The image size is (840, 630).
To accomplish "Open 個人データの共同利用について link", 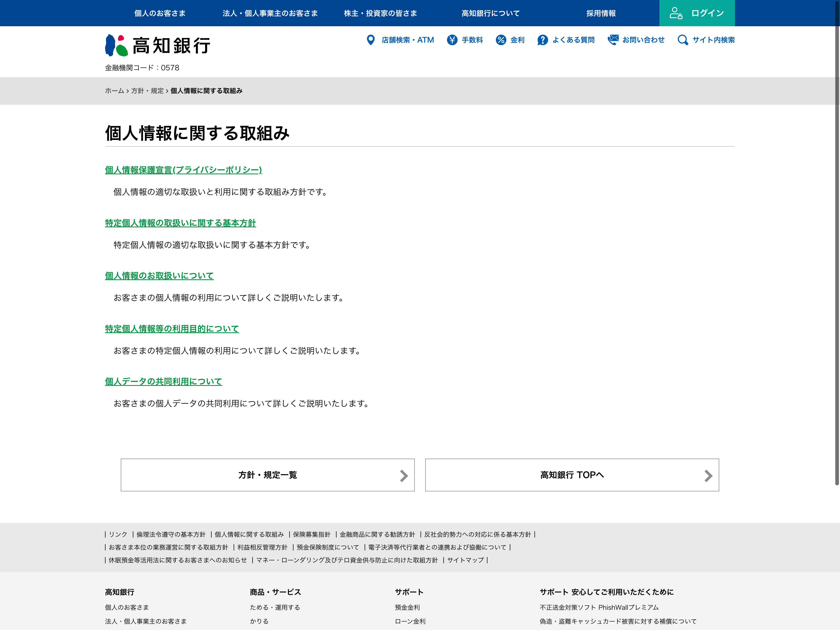I will tap(163, 381).
